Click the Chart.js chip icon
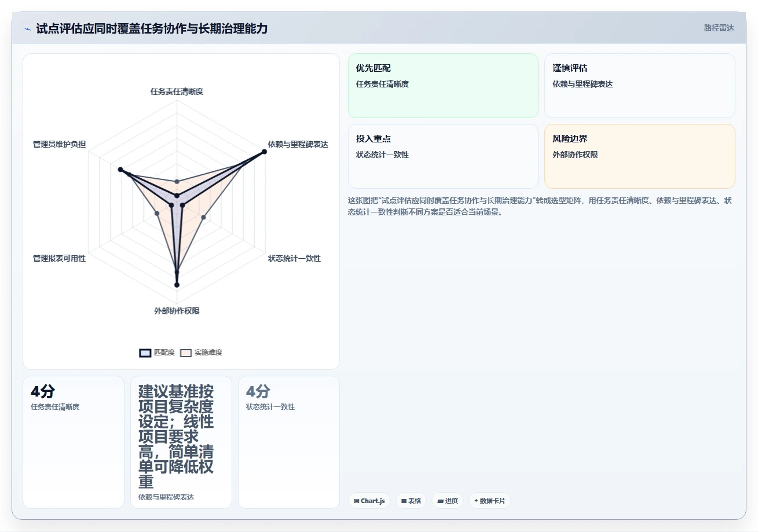758x532 pixels. click(x=357, y=501)
